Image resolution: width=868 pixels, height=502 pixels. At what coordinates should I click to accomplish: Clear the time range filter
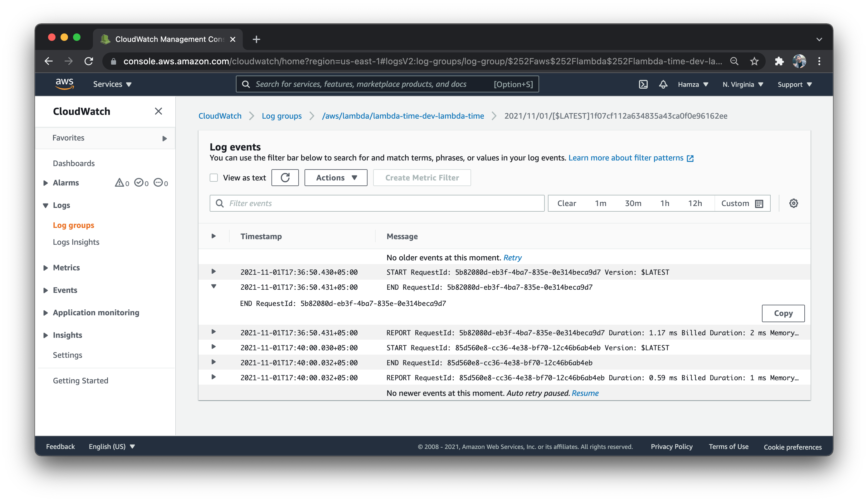567,203
